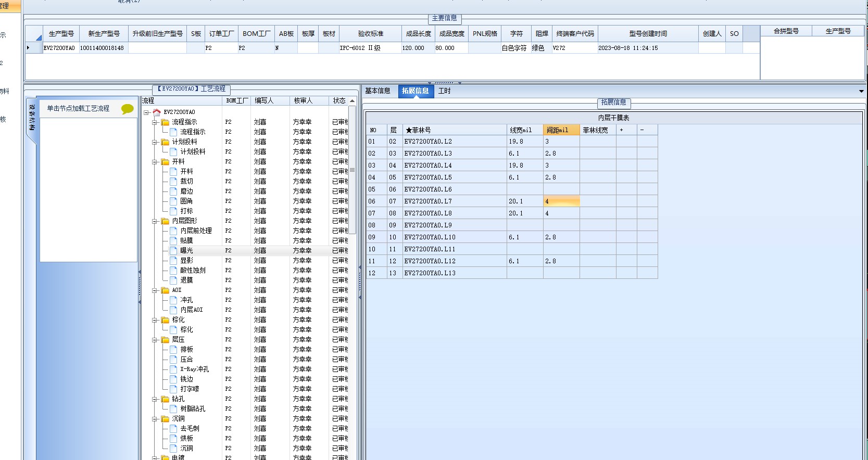Select the 拓展信息 tab
The image size is (868, 460).
click(x=416, y=91)
